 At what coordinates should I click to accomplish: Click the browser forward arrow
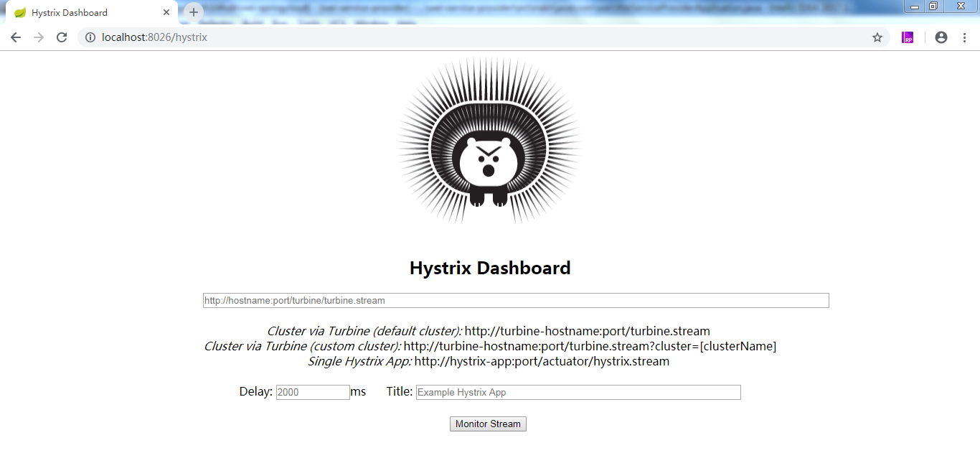tap(39, 37)
